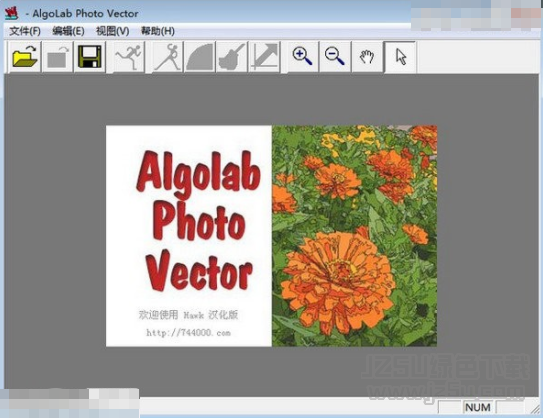Click the vectorized orange flower image

click(x=354, y=235)
